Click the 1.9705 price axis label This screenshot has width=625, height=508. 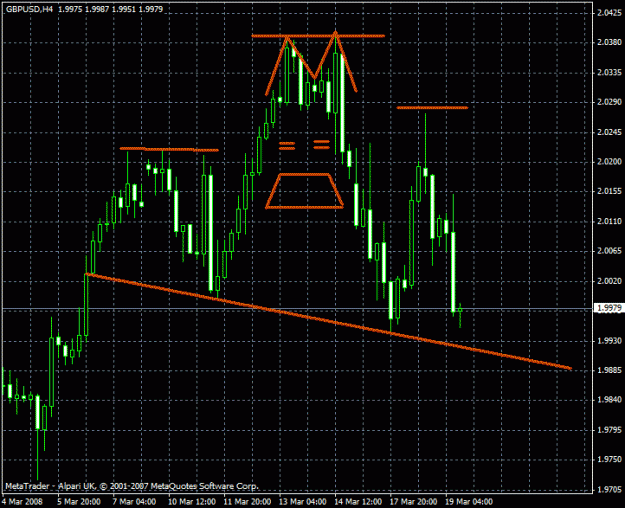[609, 490]
